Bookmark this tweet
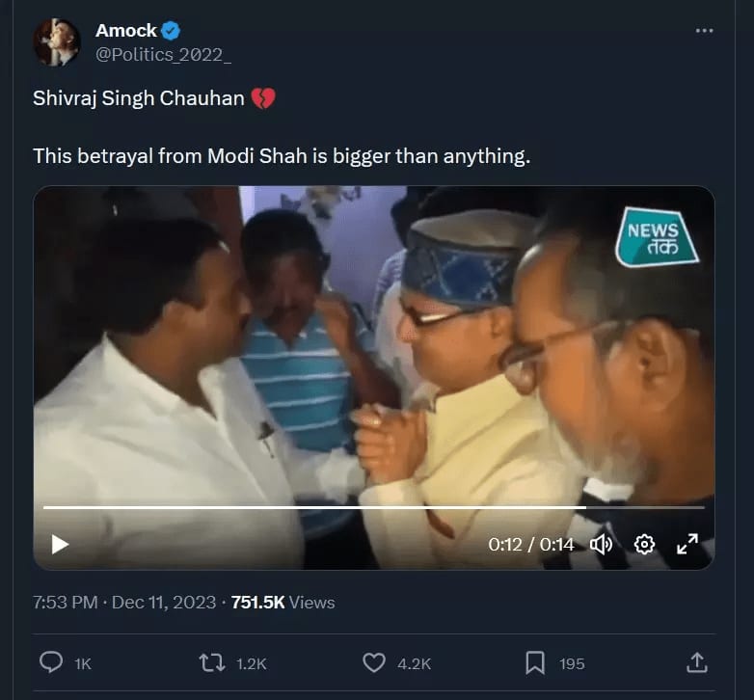The image size is (754, 700). (534, 662)
